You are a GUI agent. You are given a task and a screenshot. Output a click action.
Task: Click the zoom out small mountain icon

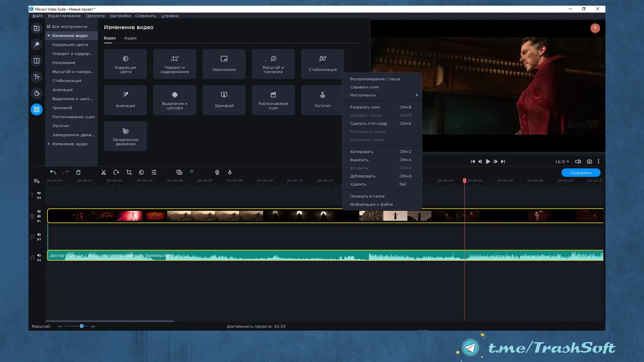coord(60,326)
